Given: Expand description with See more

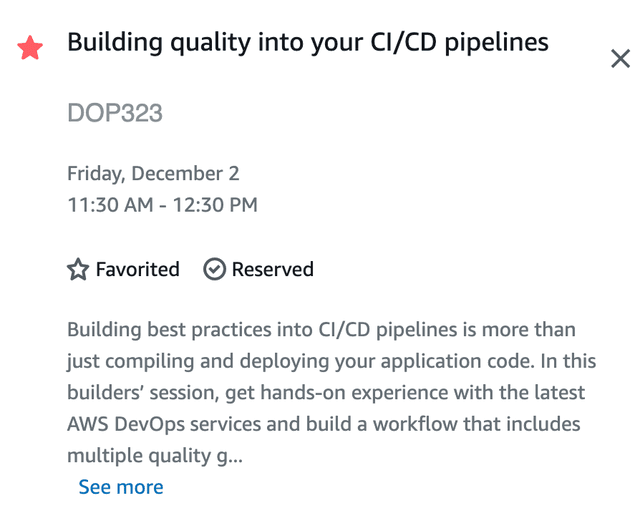Looking at the screenshot, I should 121,487.
